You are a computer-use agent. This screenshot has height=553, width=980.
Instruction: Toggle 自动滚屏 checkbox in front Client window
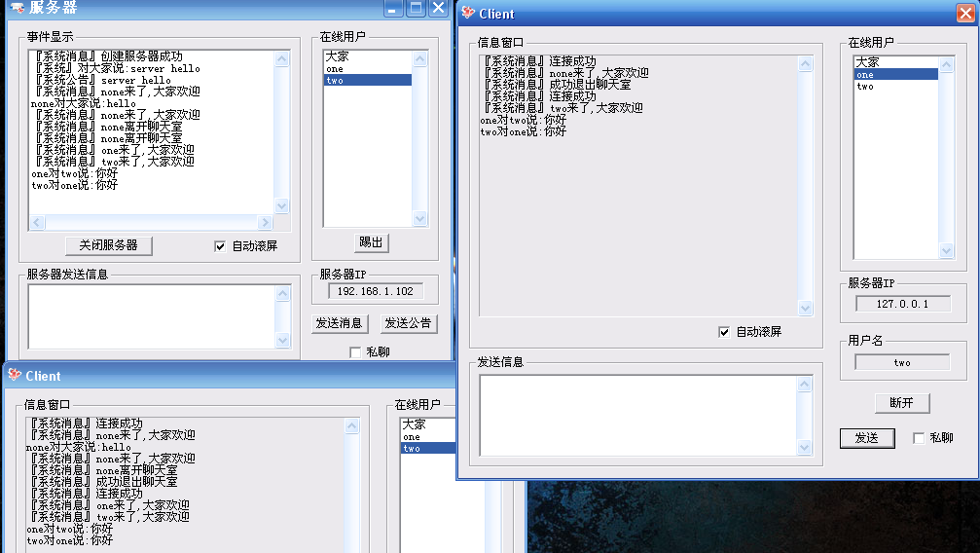(x=724, y=332)
